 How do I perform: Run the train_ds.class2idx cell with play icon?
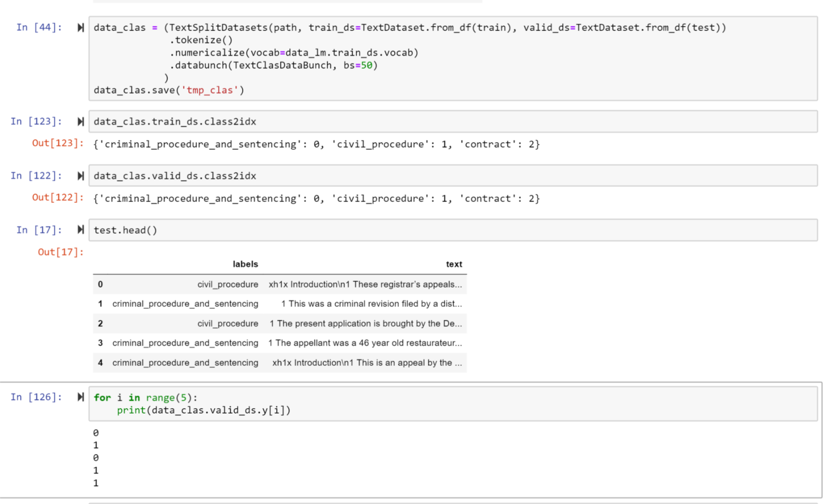click(x=80, y=121)
